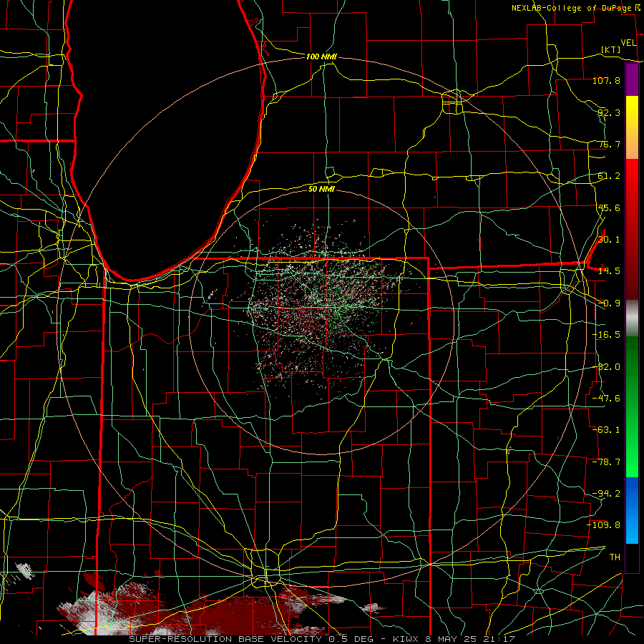Click the 14.5 scale label
The height and width of the screenshot is (644, 644).
tap(609, 271)
